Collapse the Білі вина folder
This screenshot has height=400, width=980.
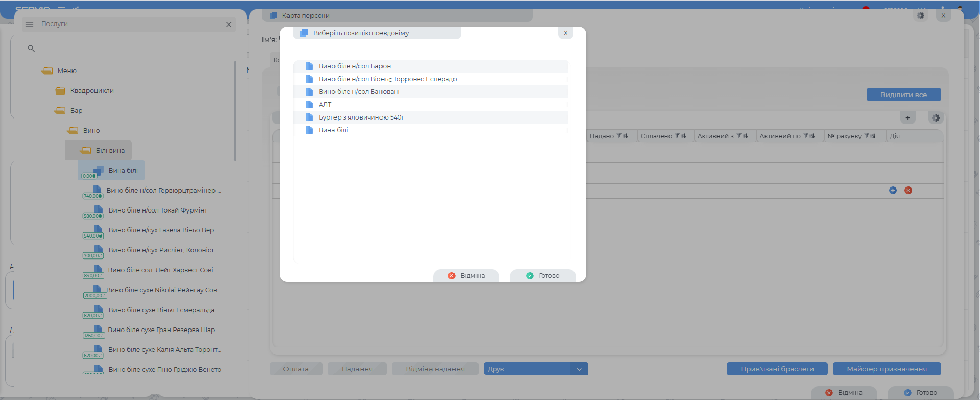[85, 151]
